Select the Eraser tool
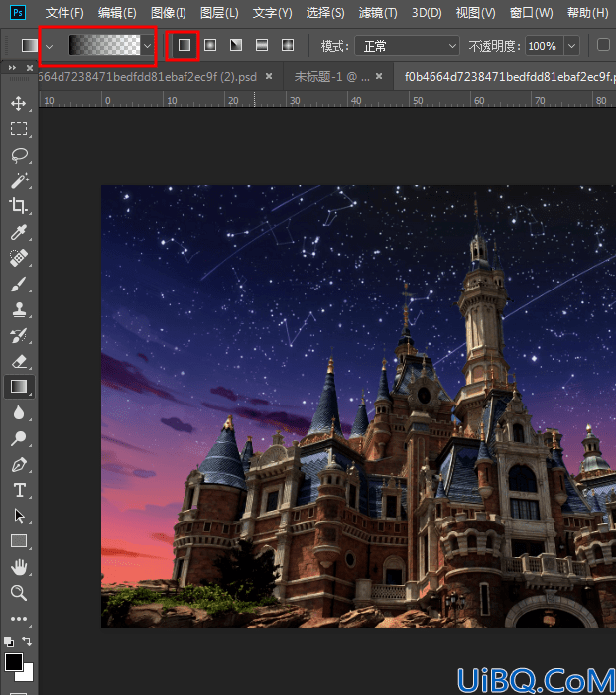The height and width of the screenshot is (695, 616). click(x=18, y=361)
